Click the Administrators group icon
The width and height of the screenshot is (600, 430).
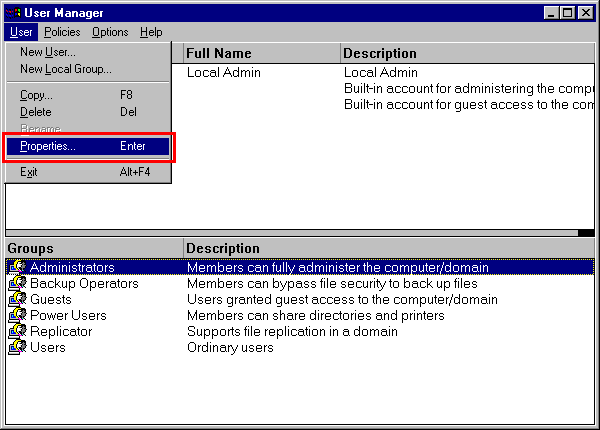pos(17,267)
